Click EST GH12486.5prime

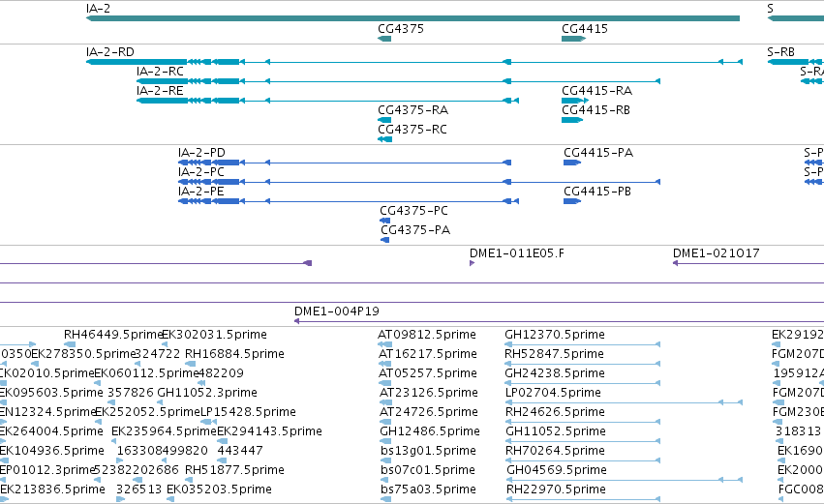pyautogui.click(x=430, y=432)
